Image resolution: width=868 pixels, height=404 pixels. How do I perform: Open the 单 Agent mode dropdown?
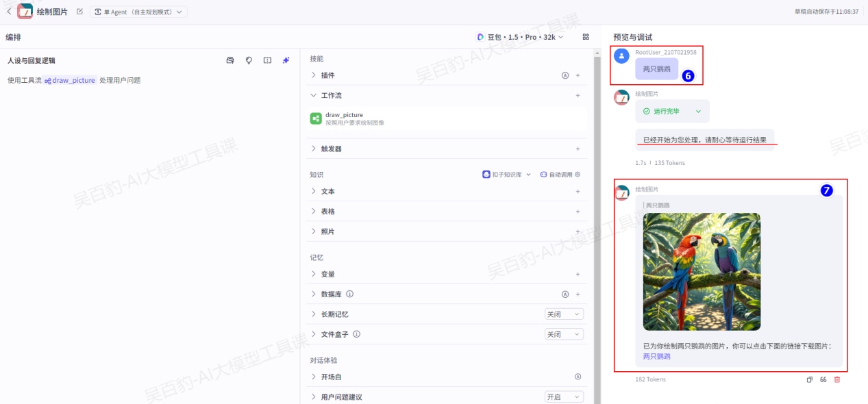[x=139, y=12]
